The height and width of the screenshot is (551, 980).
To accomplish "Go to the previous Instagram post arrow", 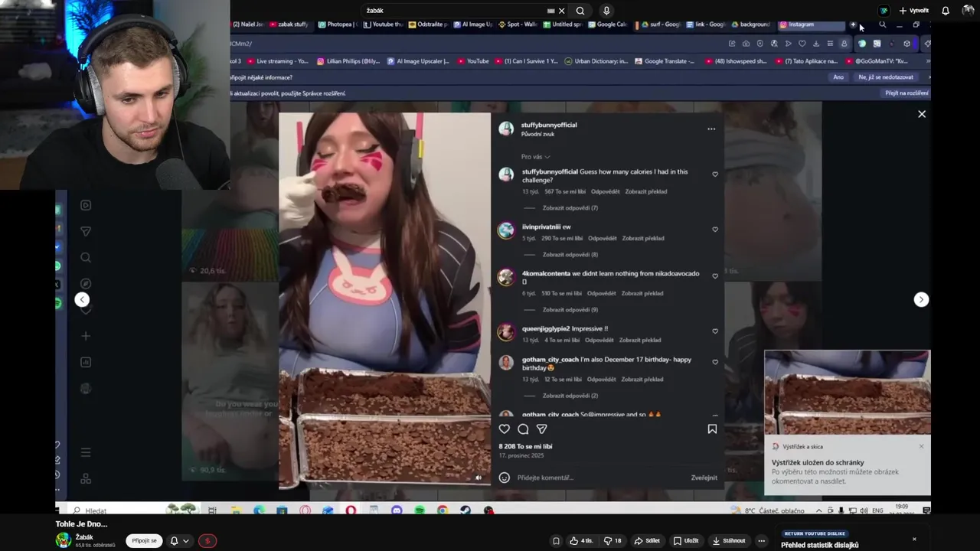I will point(82,300).
